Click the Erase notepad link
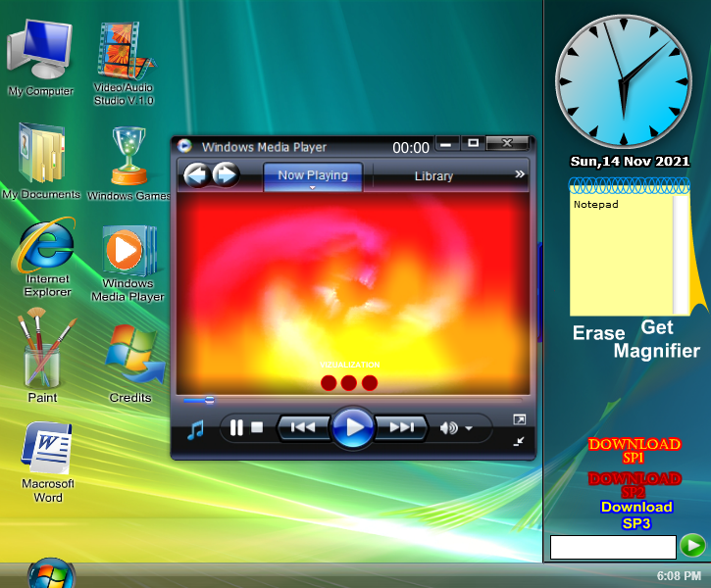 pyautogui.click(x=598, y=333)
